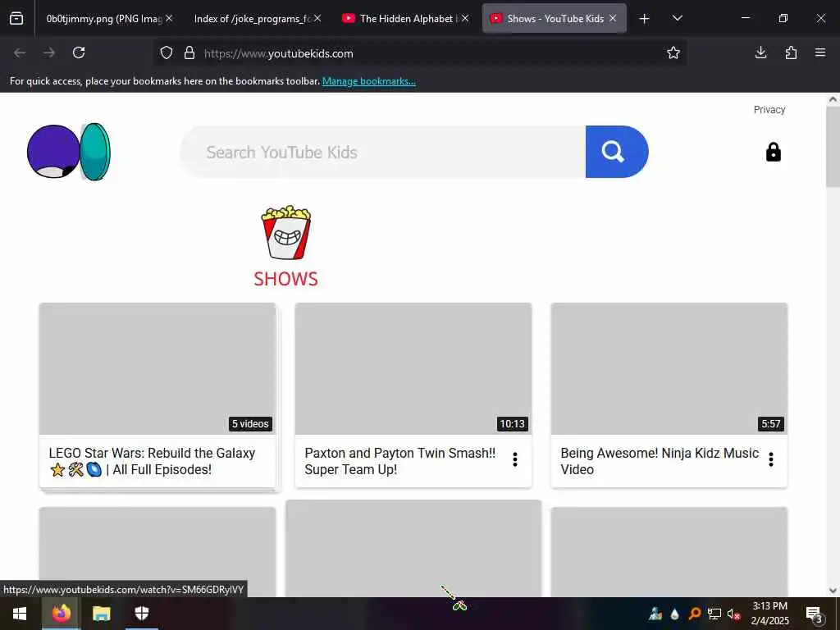
Task: Close the Index of /joke_programs tab
Action: (x=317, y=18)
